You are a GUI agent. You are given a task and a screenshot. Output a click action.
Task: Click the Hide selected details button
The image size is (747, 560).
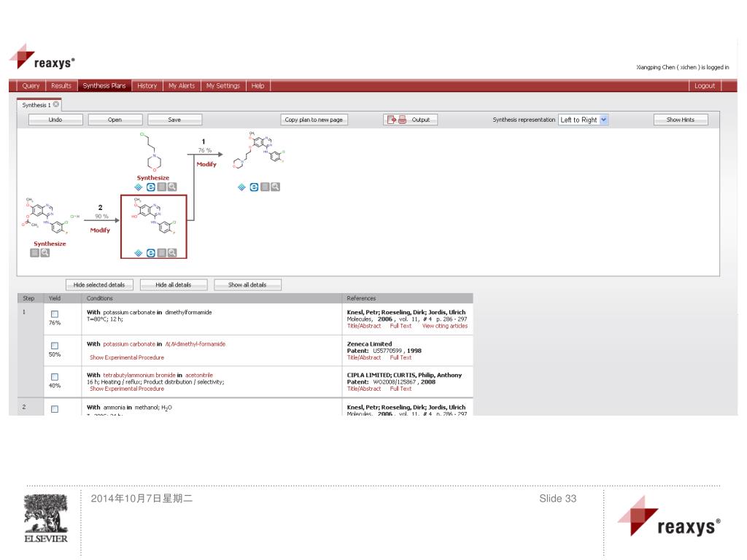click(99, 285)
